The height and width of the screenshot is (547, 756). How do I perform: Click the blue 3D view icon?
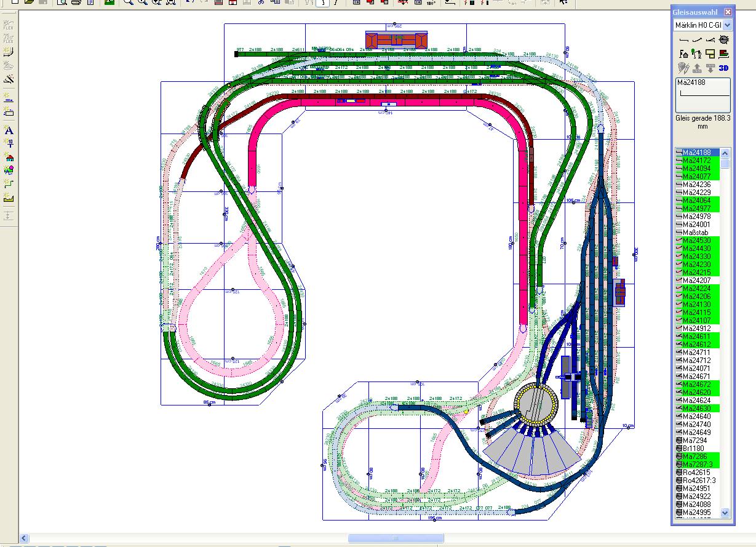tap(724, 68)
